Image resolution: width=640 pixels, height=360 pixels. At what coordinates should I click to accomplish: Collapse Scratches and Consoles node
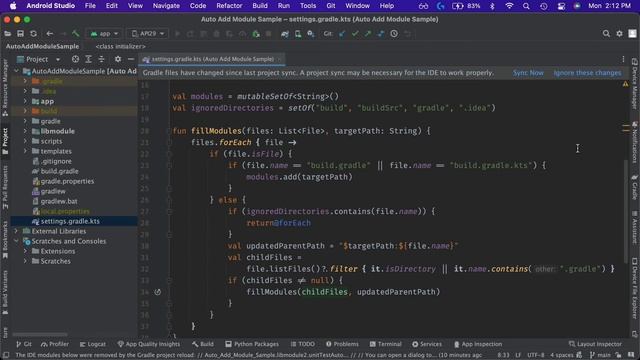(x=16, y=241)
